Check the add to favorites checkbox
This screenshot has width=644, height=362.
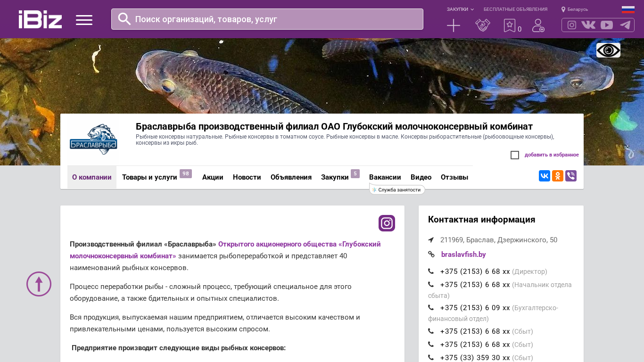tap(515, 155)
